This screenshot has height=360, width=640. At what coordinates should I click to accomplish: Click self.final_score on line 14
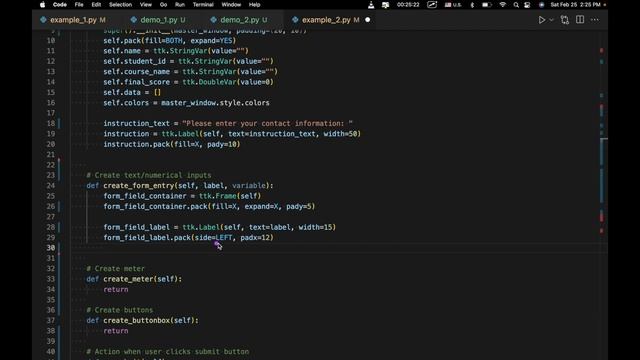click(137, 82)
